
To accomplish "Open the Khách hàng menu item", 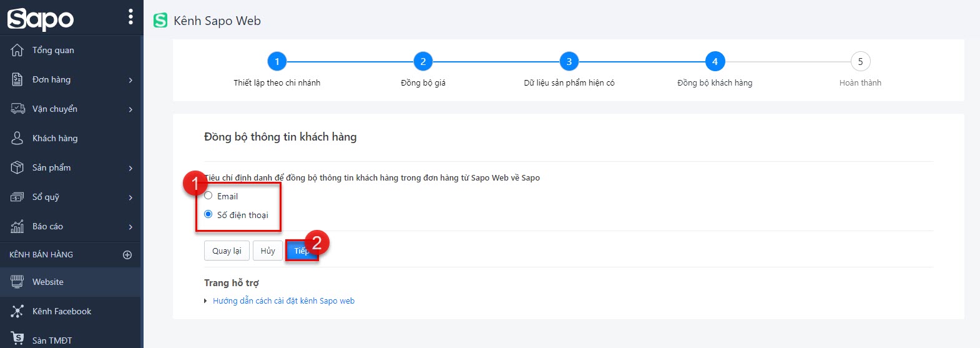I will point(71,138).
